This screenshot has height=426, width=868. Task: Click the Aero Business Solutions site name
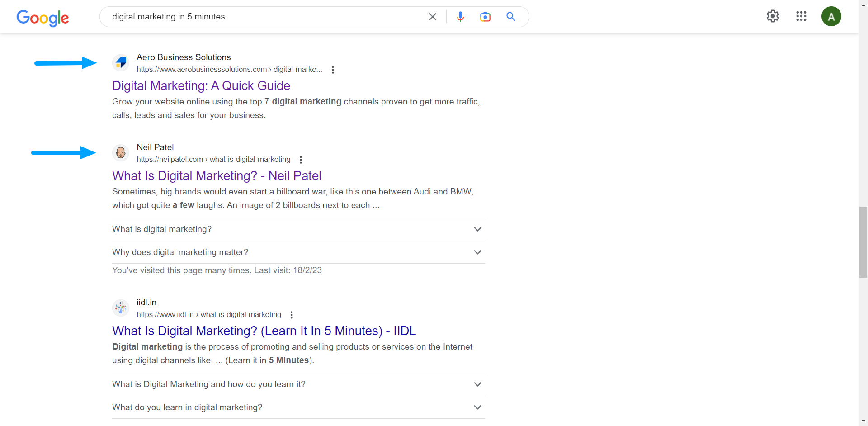pyautogui.click(x=184, y=57)
